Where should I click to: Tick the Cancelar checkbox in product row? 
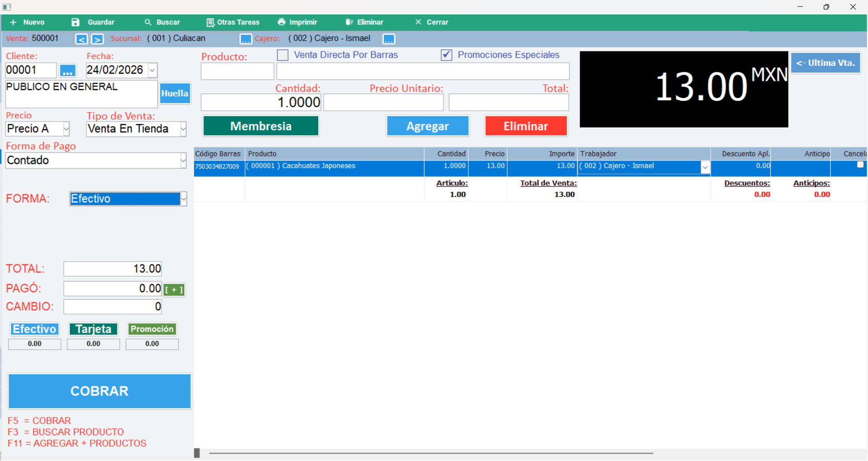[x=860, y=165]
